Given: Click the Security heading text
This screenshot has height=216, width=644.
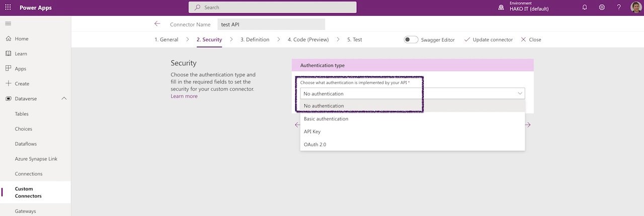Looking at the screenshot, I should [184, 63].
